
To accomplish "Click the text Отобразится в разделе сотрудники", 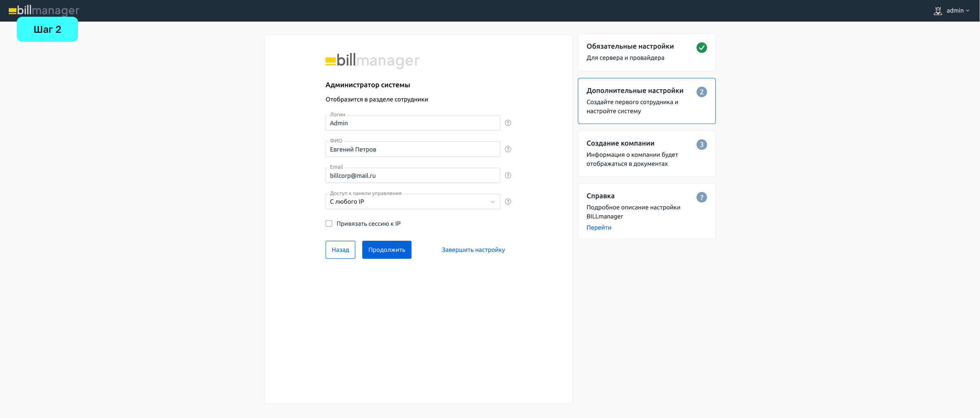I will tap(376, 100).
